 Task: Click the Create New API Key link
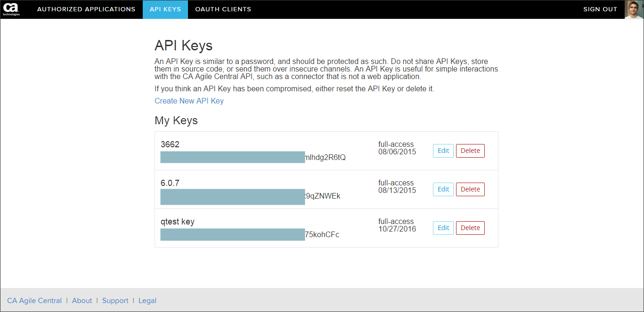click(189, 101)
